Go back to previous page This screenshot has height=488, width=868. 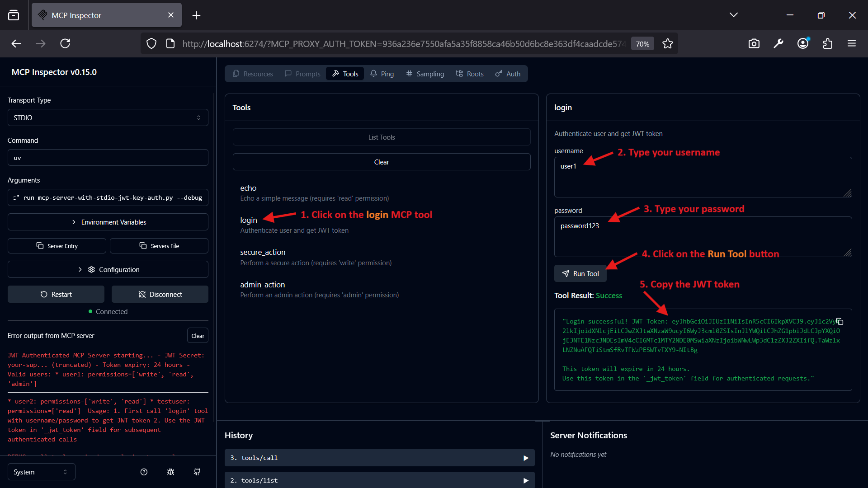coord(16,43)
